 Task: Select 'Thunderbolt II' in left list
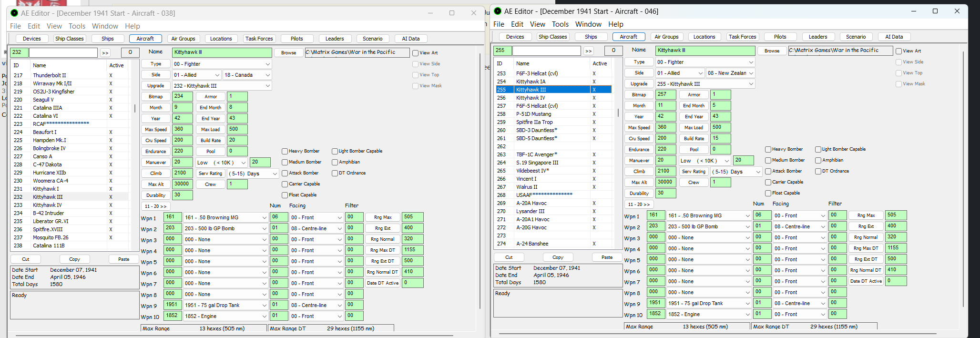(x=70, y=75)
